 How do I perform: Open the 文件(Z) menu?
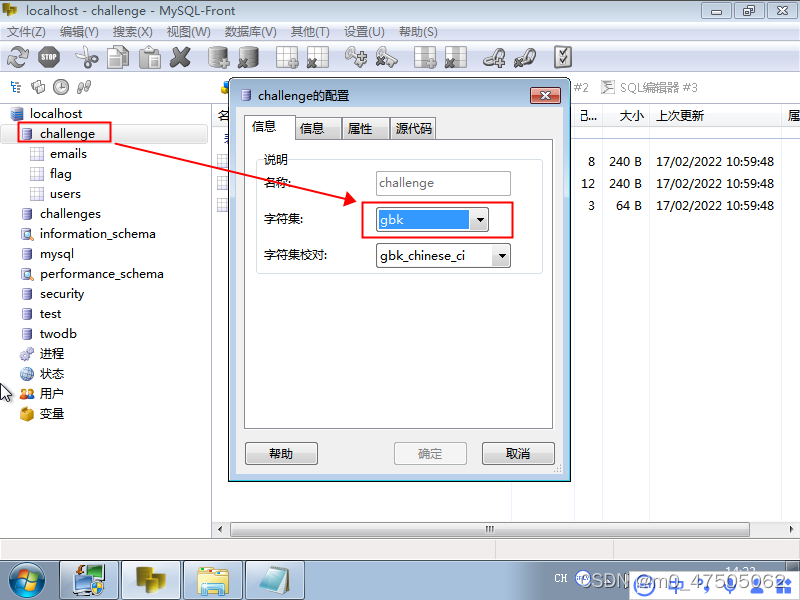tap(26, 32)
